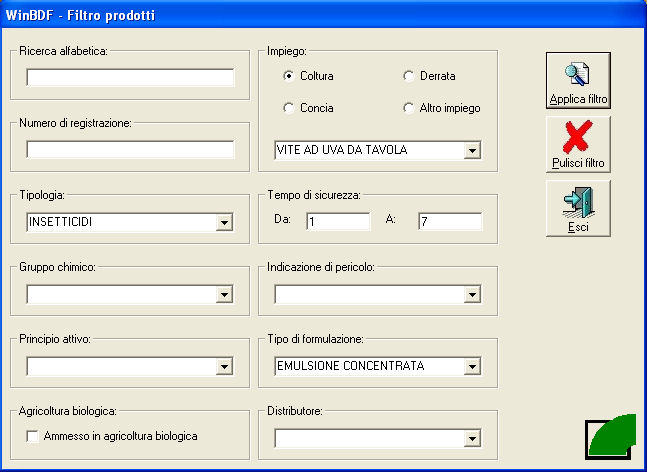This screenshot has height=472, width=647.
Task: Open the VITE AD UVA DA TAVOLA dropdown
Action: [472, 151]
